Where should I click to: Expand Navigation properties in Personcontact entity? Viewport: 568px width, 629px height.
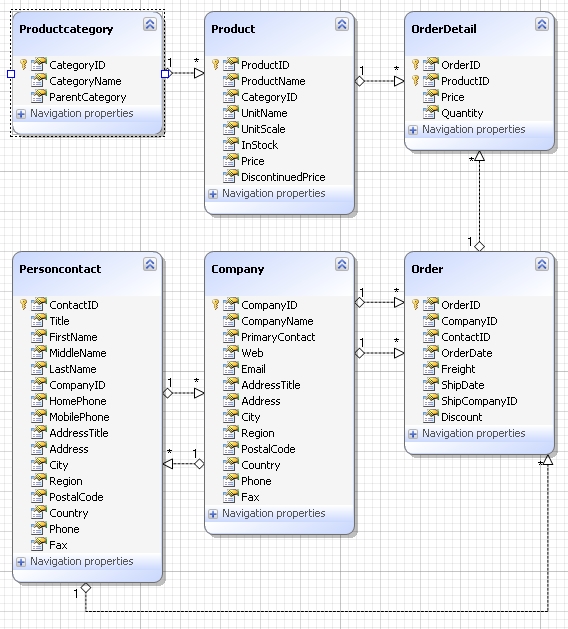21,562
